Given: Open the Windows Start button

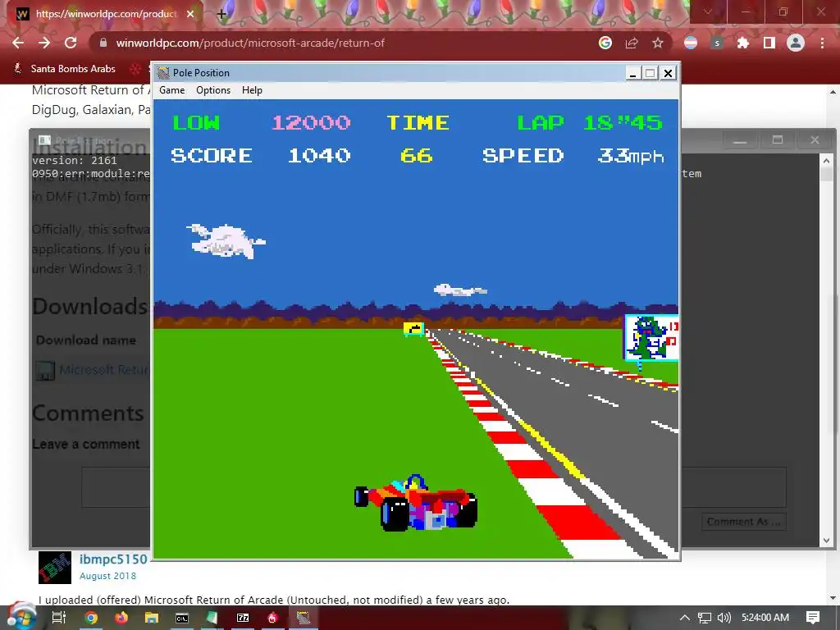Looking at the screenshot, I should [x=21, y=617].
